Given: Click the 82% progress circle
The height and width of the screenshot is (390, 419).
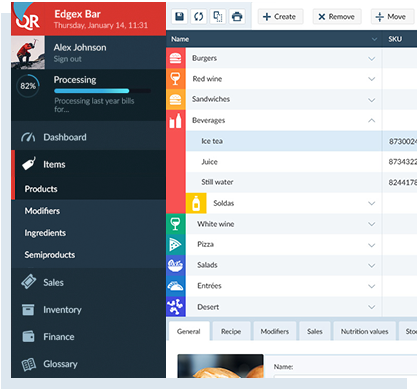Looking at the screenshot, I should 28,86.
